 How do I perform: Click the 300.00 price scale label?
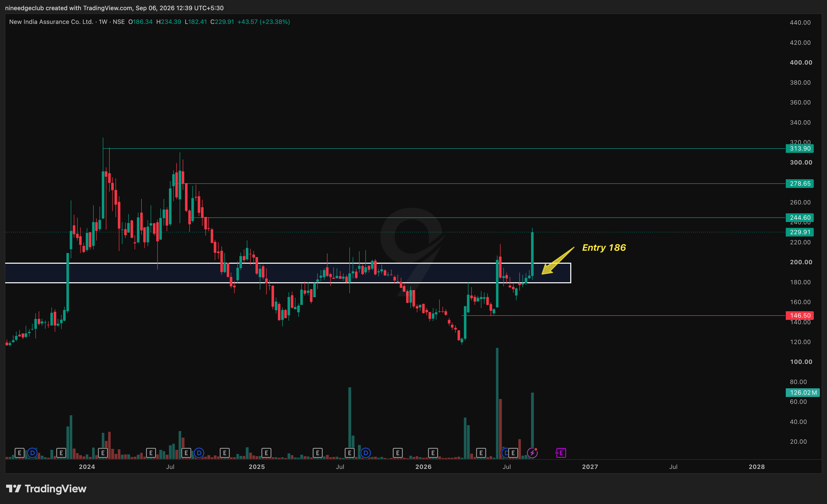(x=801, y=162)
